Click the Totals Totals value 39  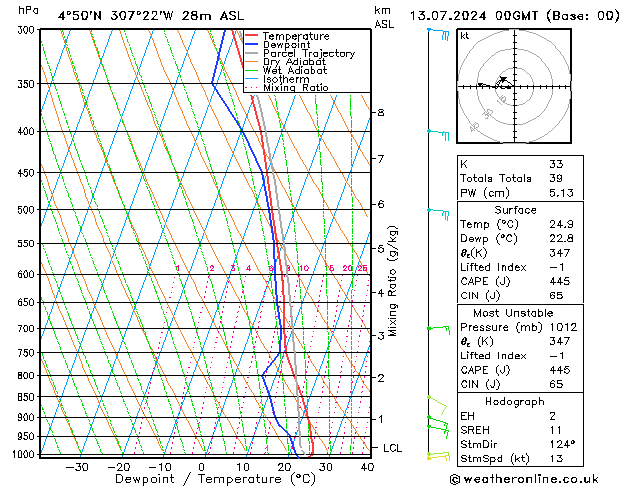556,178
